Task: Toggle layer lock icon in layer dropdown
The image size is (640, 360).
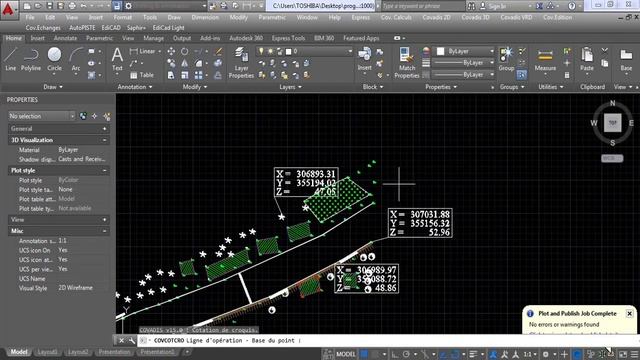Action: point(280,51)
